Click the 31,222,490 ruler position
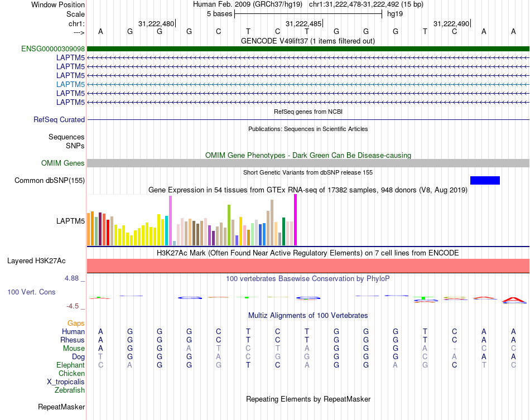 point(451,23)
